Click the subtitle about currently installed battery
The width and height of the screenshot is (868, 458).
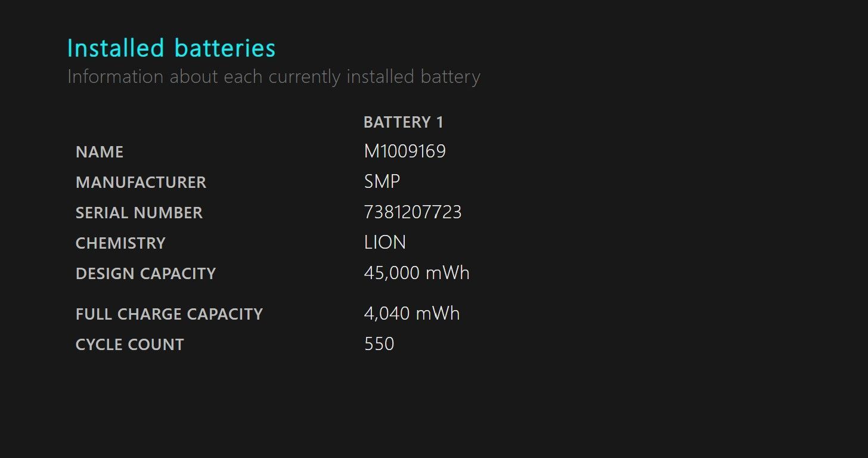[274, 77]
